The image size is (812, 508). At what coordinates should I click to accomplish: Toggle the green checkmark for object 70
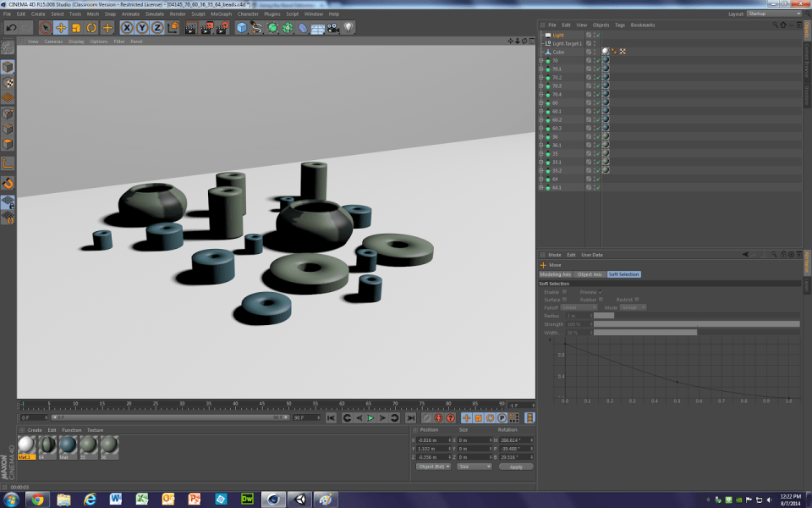(596, 61)
